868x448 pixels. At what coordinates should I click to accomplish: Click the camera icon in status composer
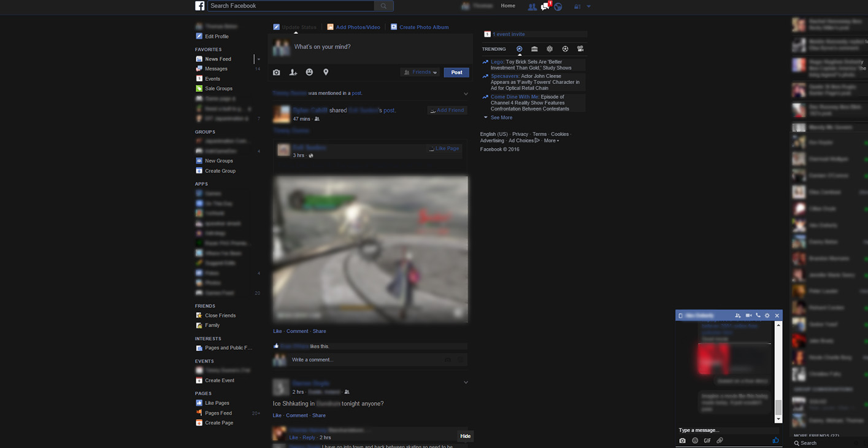277,72
